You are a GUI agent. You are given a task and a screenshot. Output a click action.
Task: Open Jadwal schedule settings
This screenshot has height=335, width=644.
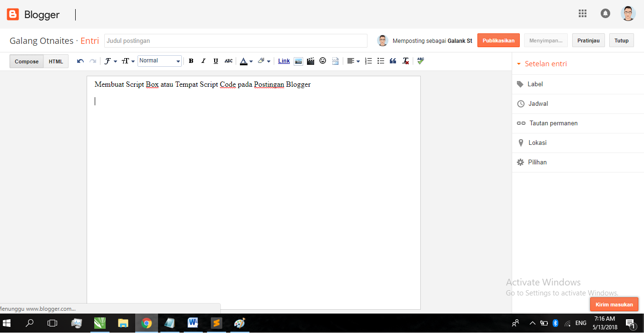[x=578, y=104]
